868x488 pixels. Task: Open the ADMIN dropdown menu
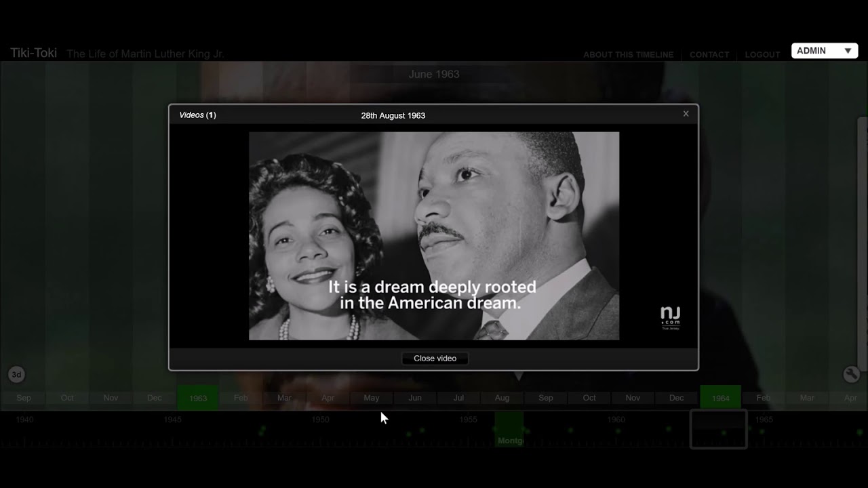click(x=825, y=51)
